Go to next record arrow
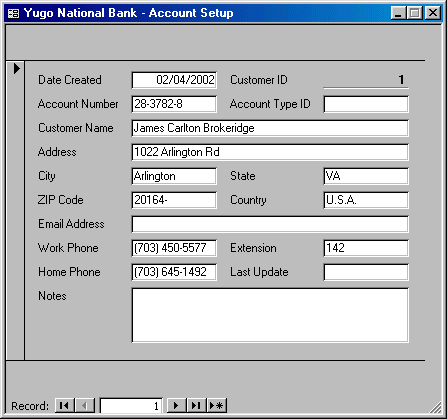The width and height of the screenshot is (447, 419). 176,405
